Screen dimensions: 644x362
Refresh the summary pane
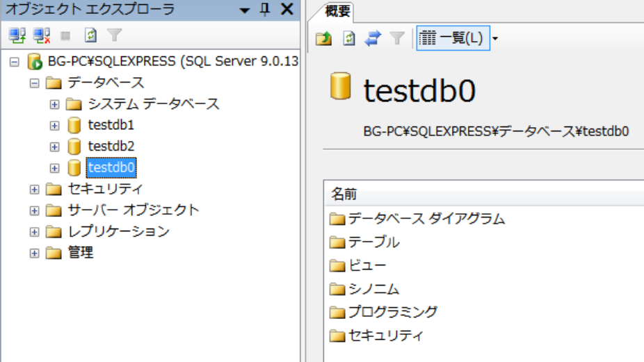point(348,38)
